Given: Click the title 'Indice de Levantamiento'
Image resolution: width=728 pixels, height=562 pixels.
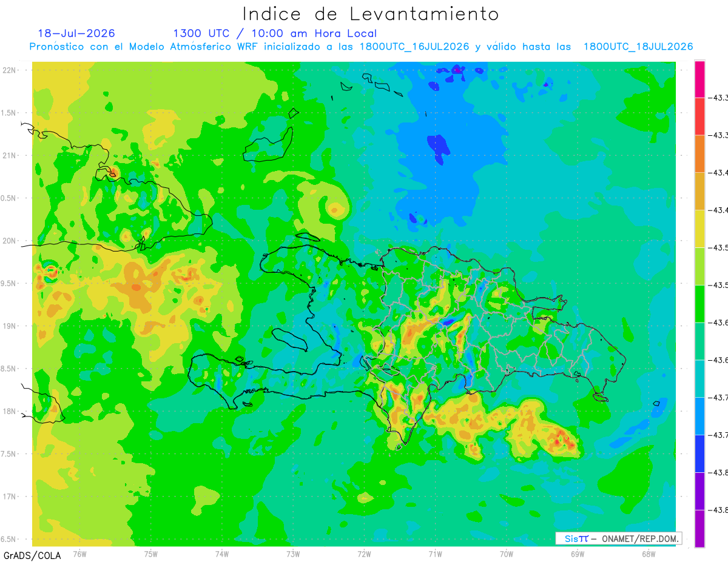Looking at the screenshot, I should [x=371, y=13].
